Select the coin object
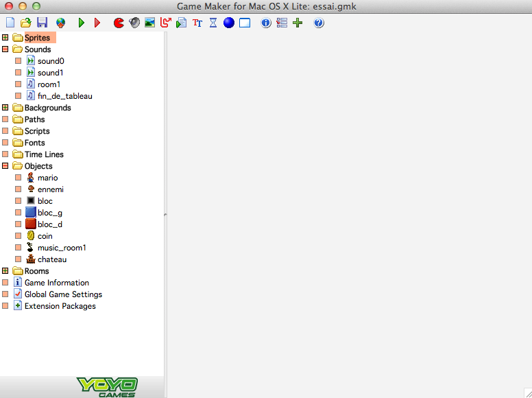Image resolution: width=532 pixels, height=398 pixels. (x=45, y=236)
